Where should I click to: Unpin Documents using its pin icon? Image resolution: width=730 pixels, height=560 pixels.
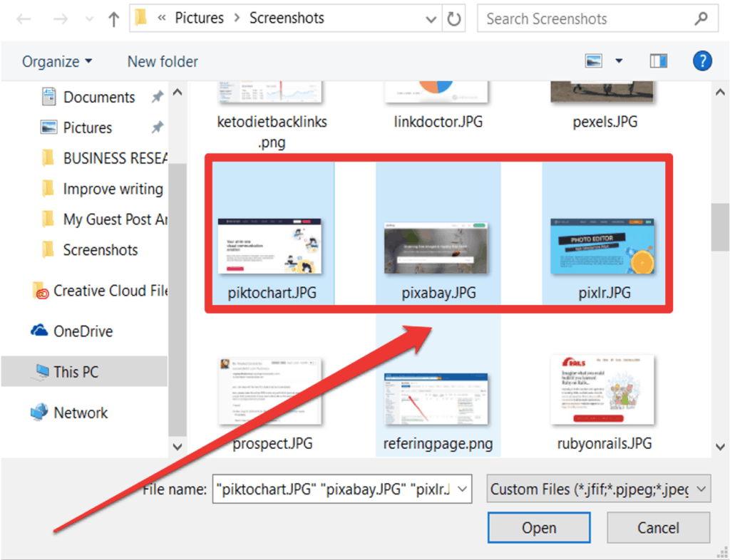point(158,97)
